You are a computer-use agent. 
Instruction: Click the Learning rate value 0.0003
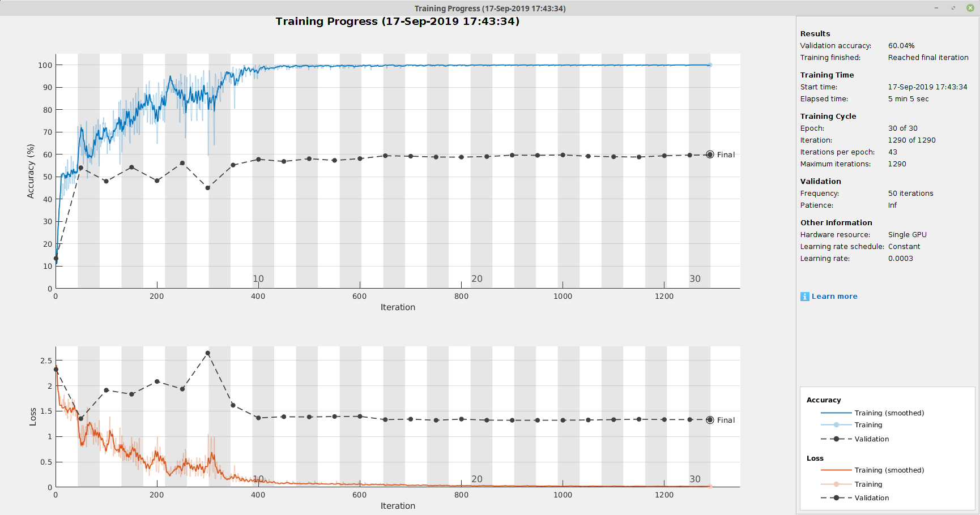point(900,259)
